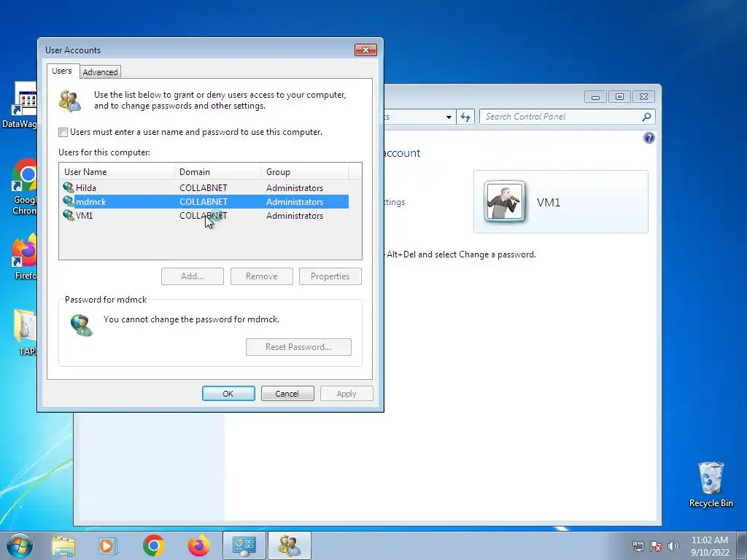The image size is (747, 560).
Task: Sort by User Name column header
Action: click(x=117, y=171)
